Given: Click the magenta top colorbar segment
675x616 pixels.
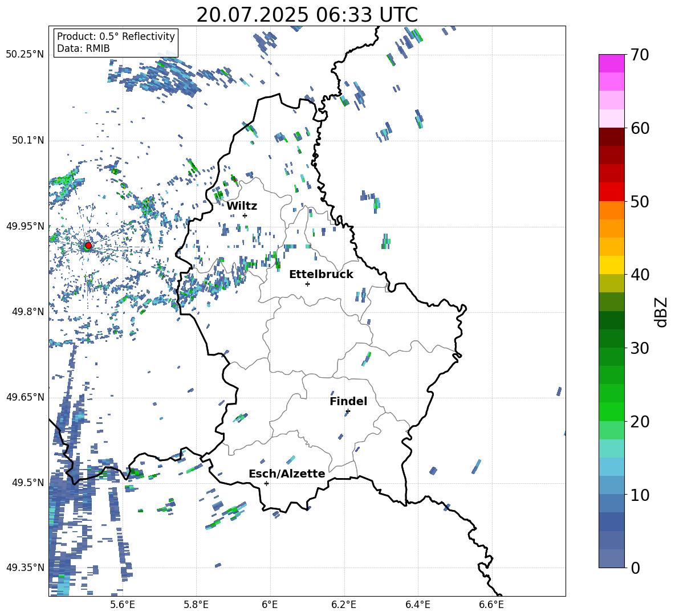Looking at the screenshot, I should coord(611,64).
